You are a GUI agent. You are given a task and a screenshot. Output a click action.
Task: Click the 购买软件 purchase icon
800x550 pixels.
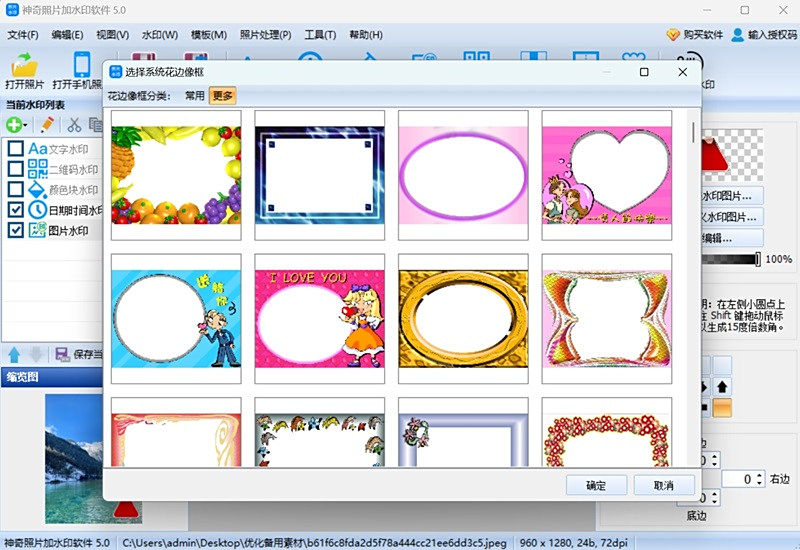[673, 34]
